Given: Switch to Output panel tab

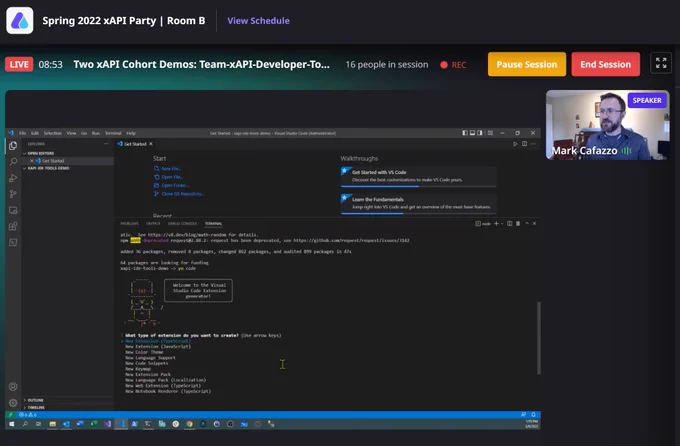Looking at the screenshot, I should click(153, 223).
